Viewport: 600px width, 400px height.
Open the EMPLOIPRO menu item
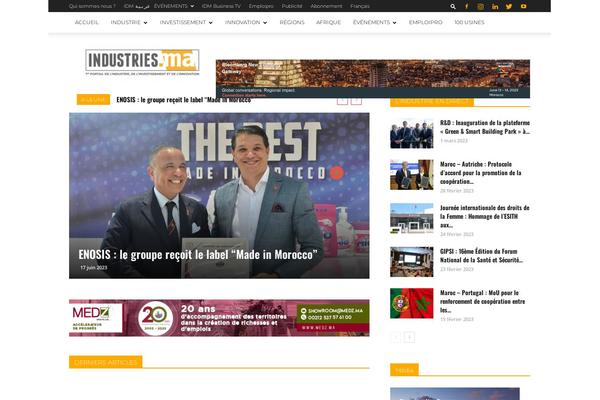[x=426, y=23]
